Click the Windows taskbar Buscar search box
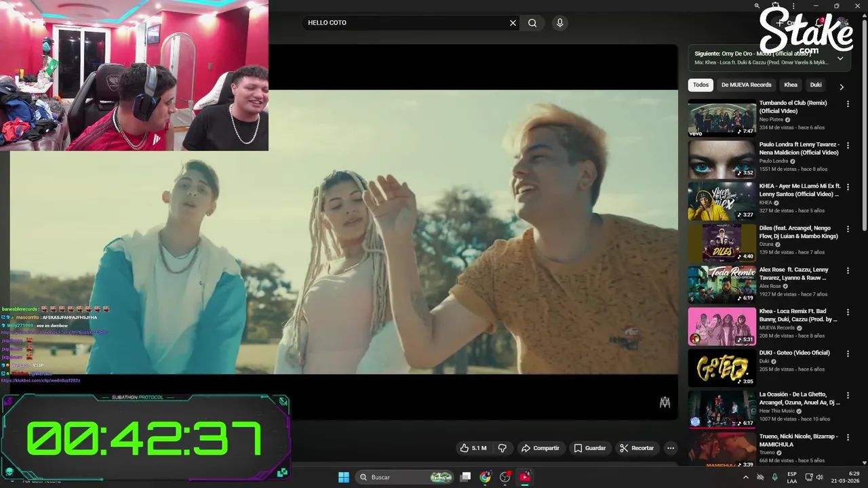Viewport: 868px width, 488px height. coord(405,477)
